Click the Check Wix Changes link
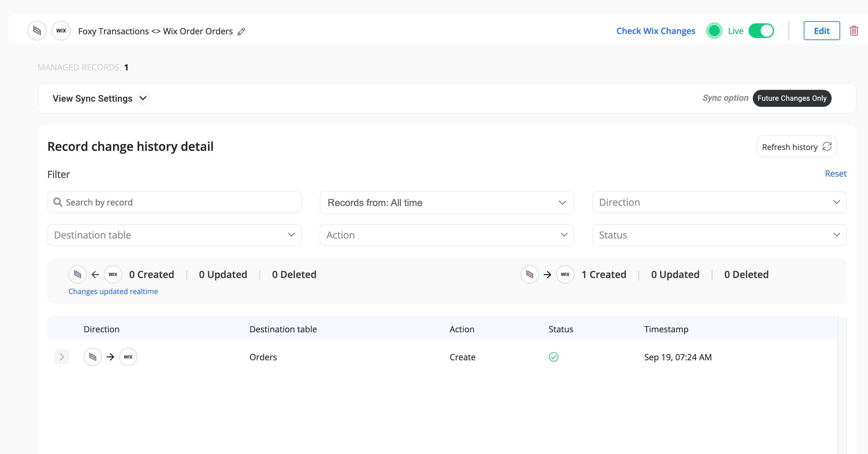The height and width of the screenshot is (454, 868). click(655, 31)
